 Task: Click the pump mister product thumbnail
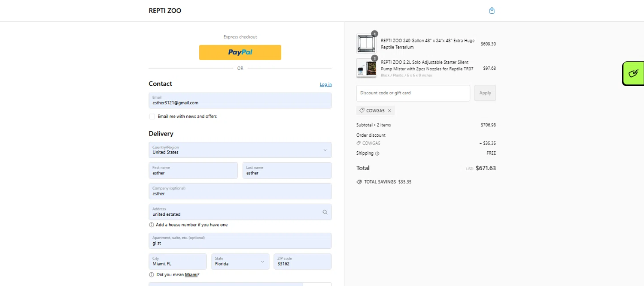[x=366, y=68]
